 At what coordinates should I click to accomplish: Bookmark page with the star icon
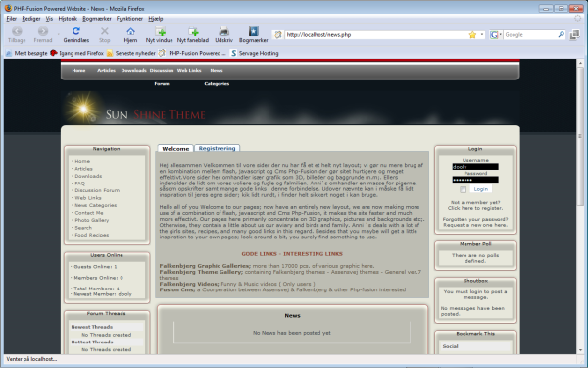click(472, 35)
